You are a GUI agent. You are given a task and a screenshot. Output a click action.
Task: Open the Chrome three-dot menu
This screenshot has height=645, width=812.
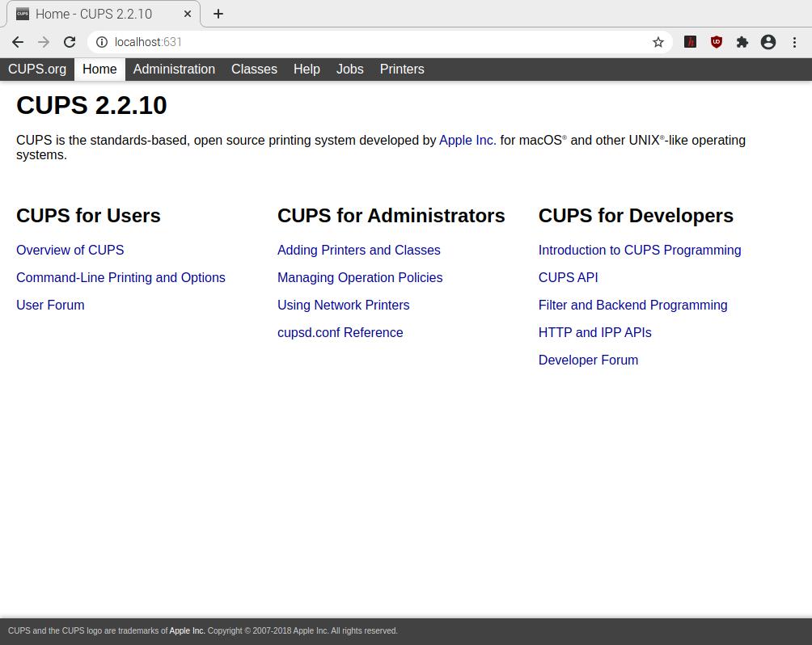pyautogui.click(x=794, y=42)
